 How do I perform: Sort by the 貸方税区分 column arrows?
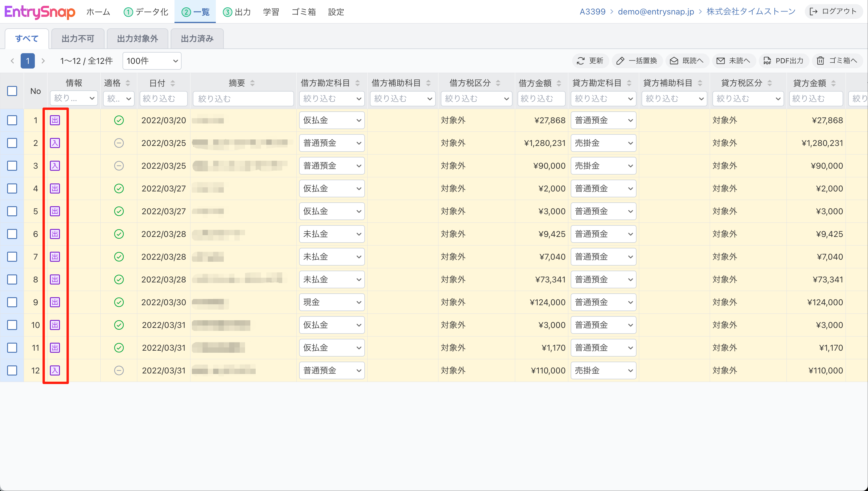(770, 83)
